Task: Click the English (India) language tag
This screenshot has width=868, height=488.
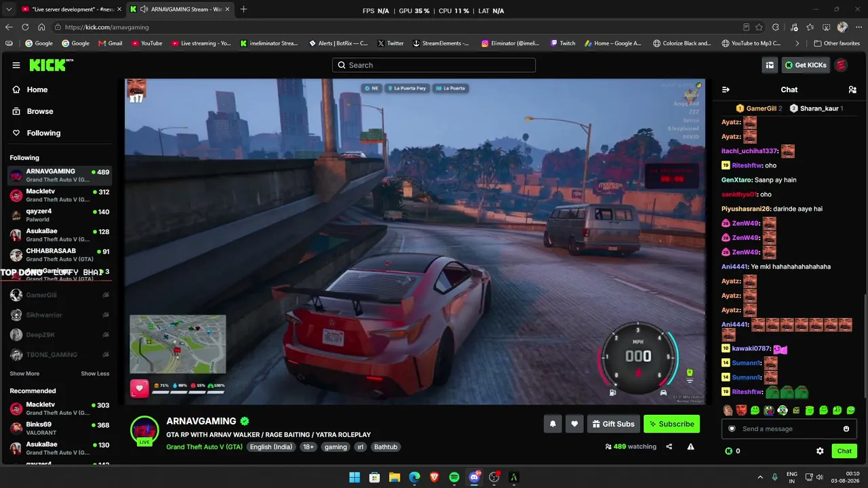Action: pyautogui.click(x=272, y=447)
